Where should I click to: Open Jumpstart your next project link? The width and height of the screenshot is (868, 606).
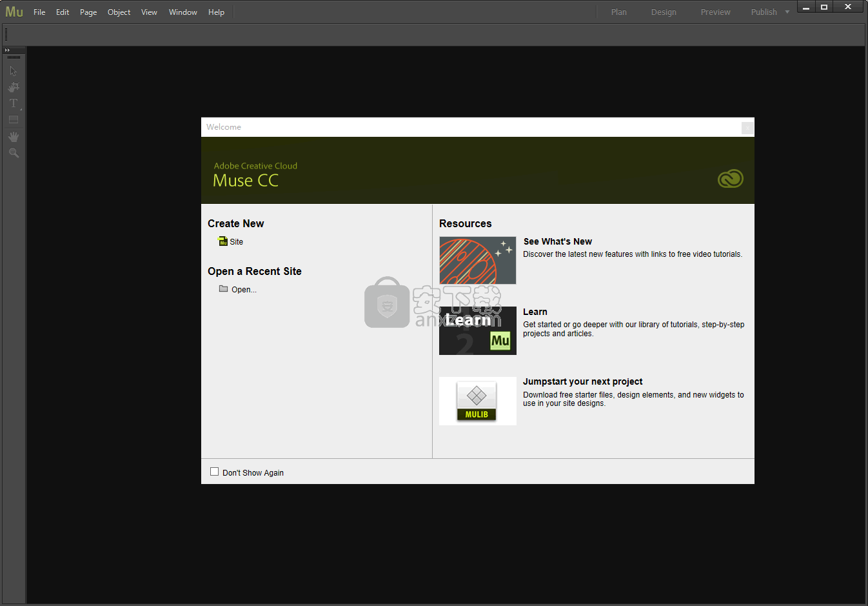[583, 381]
